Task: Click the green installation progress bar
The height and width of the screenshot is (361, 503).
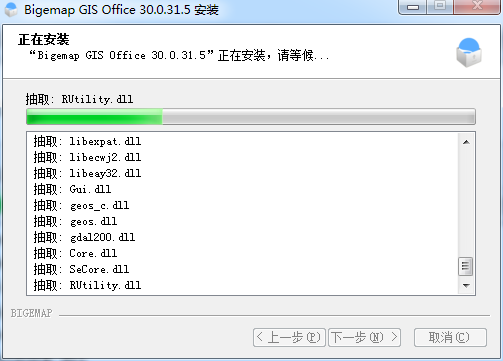Action: click(251, 117)
